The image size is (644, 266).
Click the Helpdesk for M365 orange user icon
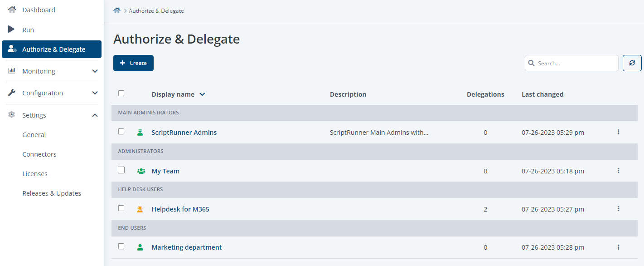pyautogui.click(x=140, y=209)
